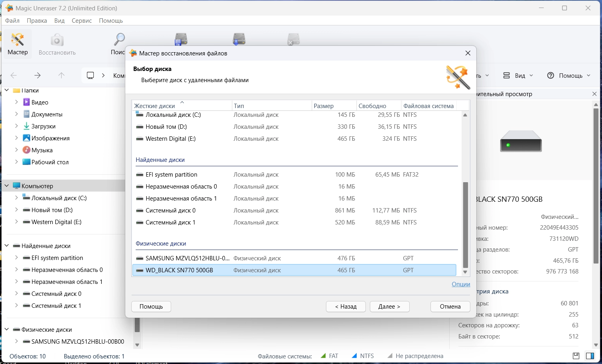This screenshot has height=364, width=602.
Task: Click the floppy save icon in status bar
Action: click(x=576, y=356)
